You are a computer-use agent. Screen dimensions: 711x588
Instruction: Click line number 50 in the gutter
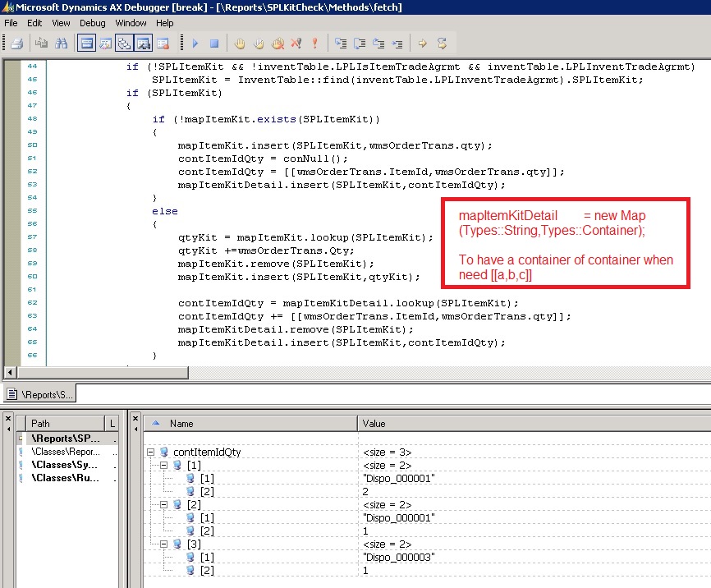(32, 145)
